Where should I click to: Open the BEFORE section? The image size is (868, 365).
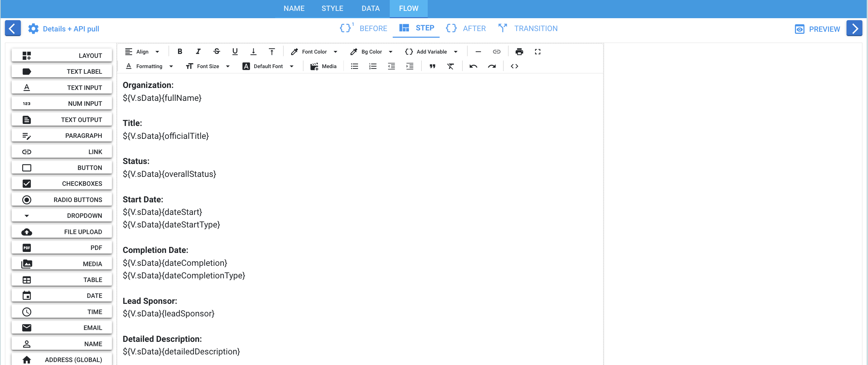point(364,28)
